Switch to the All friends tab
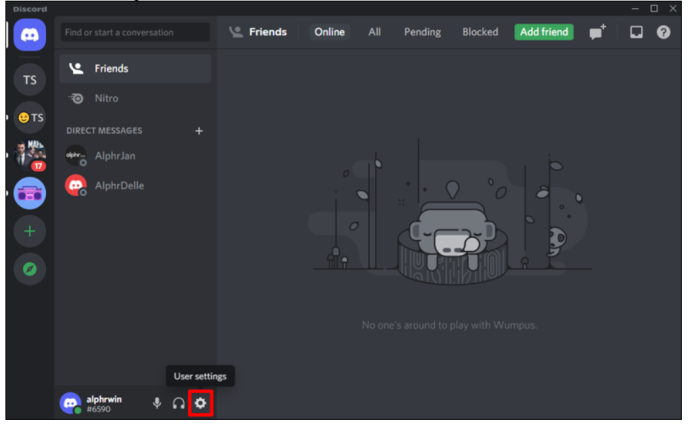This screenshot has width=690, height=424. pyautogui.click(x=374, y=32)
